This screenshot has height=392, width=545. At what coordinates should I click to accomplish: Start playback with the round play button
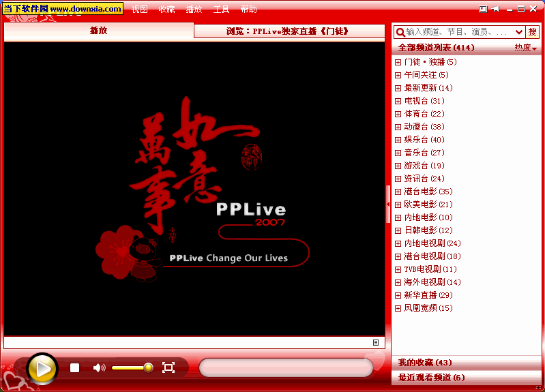42,368
